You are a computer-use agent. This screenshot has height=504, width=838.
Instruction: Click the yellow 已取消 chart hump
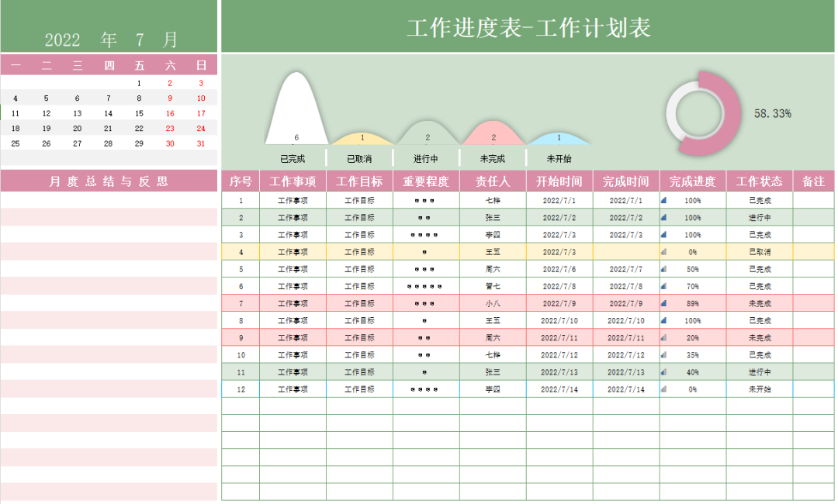pyautogui.click(x=362, y=138)
